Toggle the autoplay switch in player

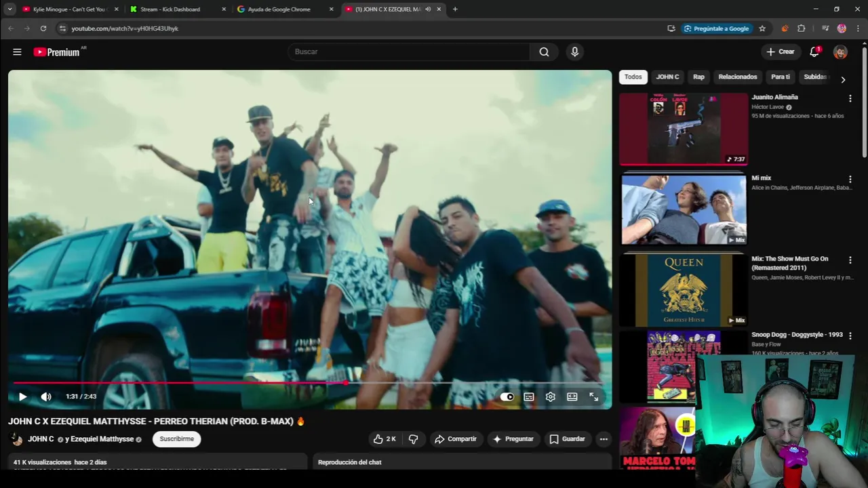click(x=507, y=396)
